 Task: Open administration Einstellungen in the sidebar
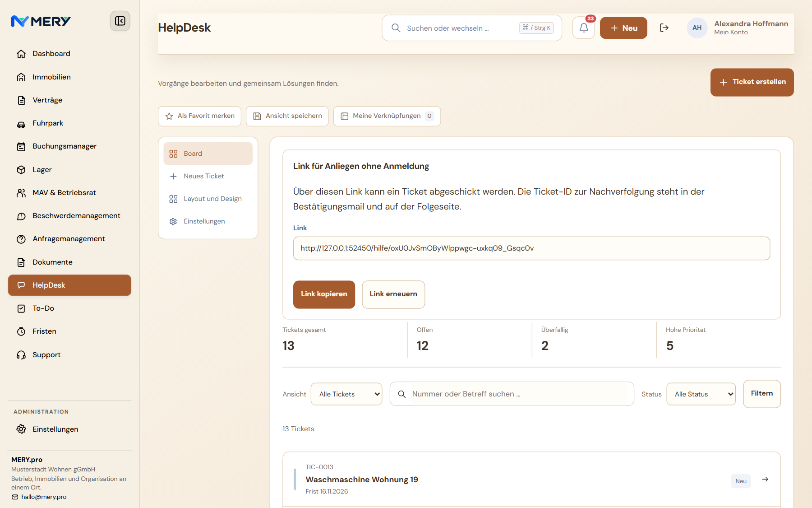click(69, 429)
